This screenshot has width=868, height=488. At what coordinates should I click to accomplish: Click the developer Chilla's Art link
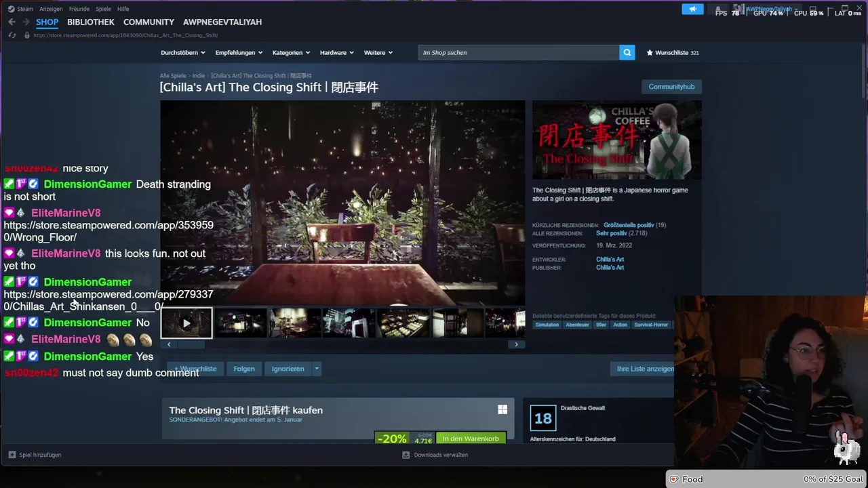(610, 260)
